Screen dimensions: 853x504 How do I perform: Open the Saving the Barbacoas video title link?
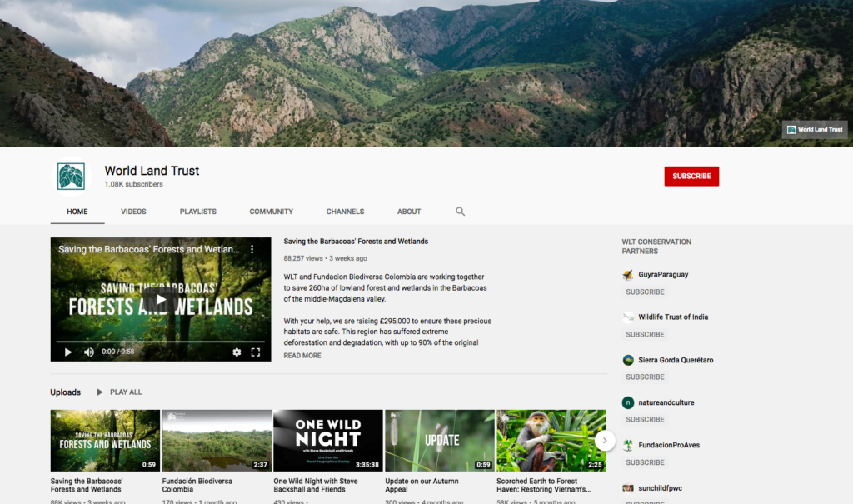pyautogui.click(x=356, y=240)
